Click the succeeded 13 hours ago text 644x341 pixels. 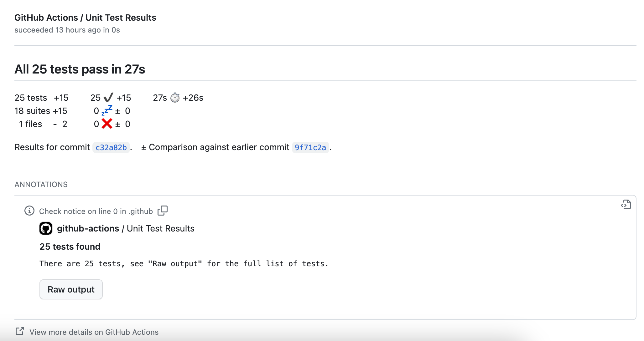67,30
